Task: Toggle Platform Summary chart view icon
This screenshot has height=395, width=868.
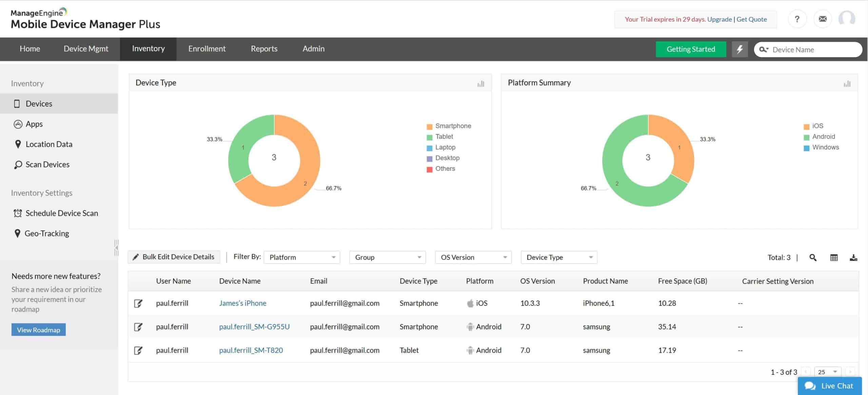Action: tap(847, 83)
